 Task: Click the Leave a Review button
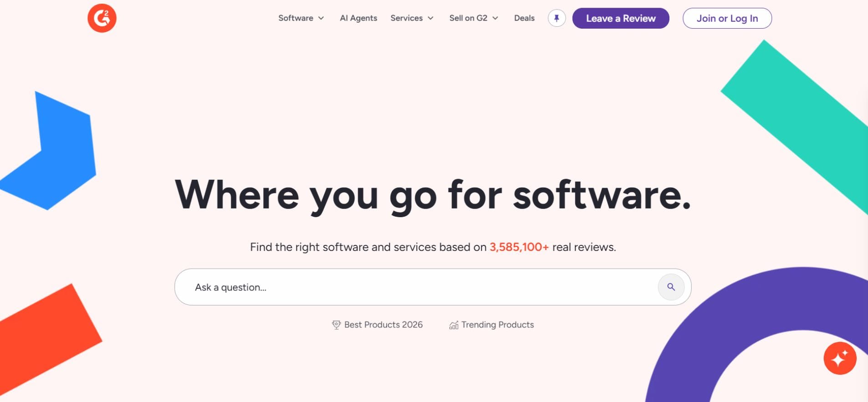coord(621,18)
